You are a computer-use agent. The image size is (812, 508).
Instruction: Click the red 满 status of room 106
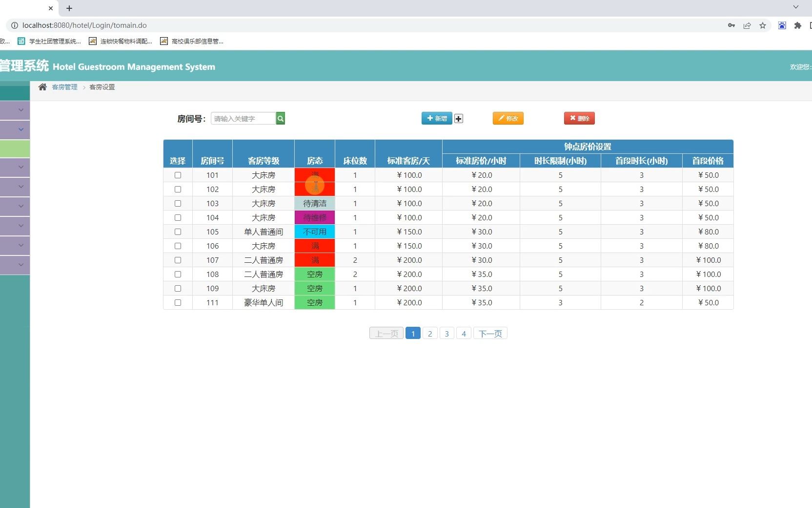[x=315, y=246]
